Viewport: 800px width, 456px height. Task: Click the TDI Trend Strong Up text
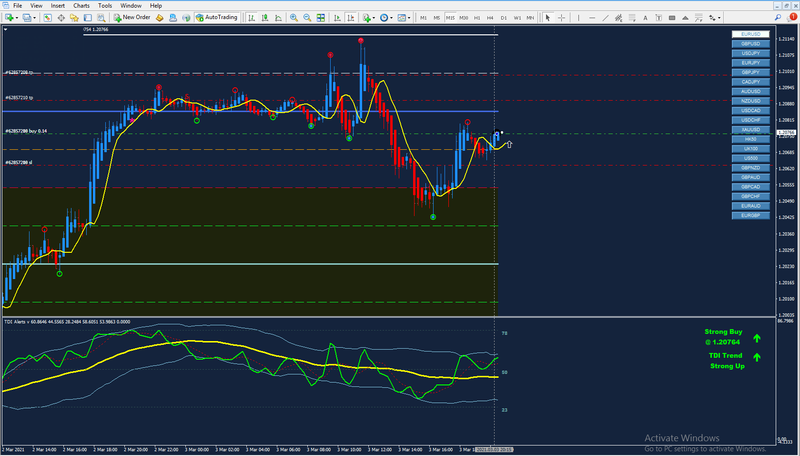coord(727,361)
